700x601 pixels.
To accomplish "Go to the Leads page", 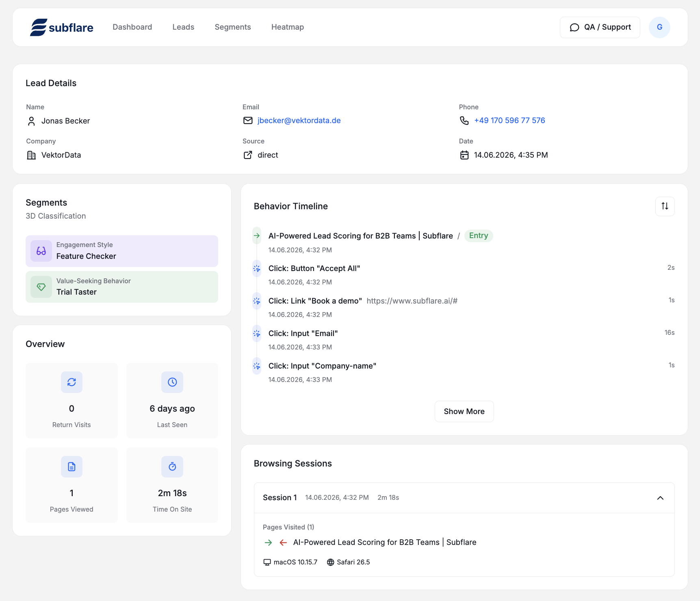I will [x=183, y=27].
